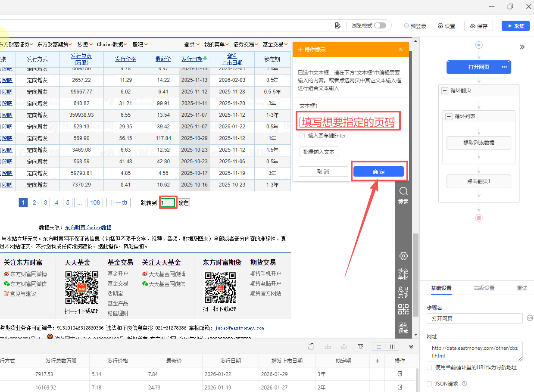Screen dimensions: 534x392
Task: Click 回到顶部 on side bar
Action: point(403,328)
